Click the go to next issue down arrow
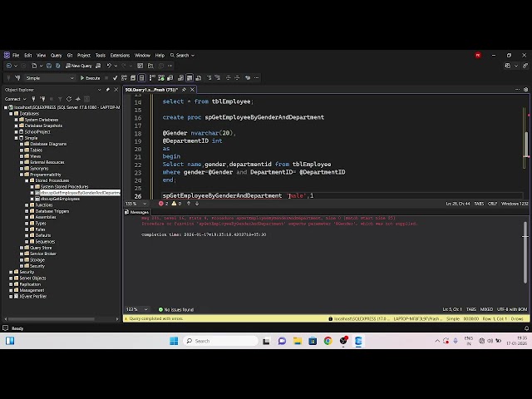 point(197,204)
